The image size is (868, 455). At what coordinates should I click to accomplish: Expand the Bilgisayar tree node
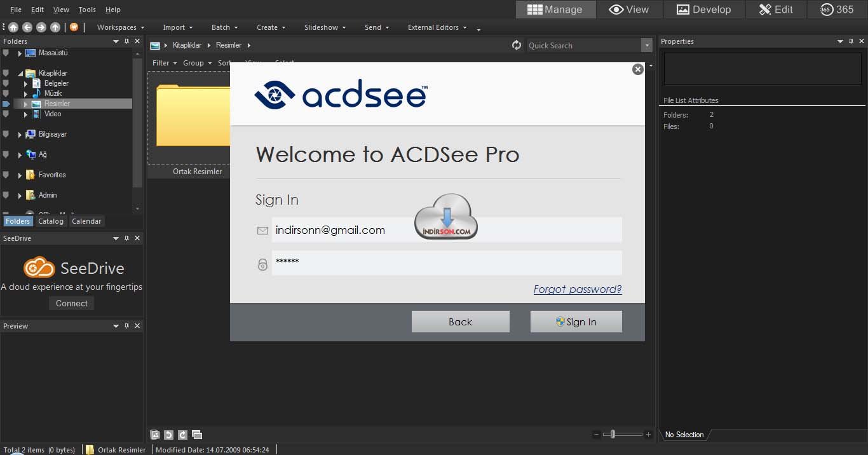tap(20, 135)
